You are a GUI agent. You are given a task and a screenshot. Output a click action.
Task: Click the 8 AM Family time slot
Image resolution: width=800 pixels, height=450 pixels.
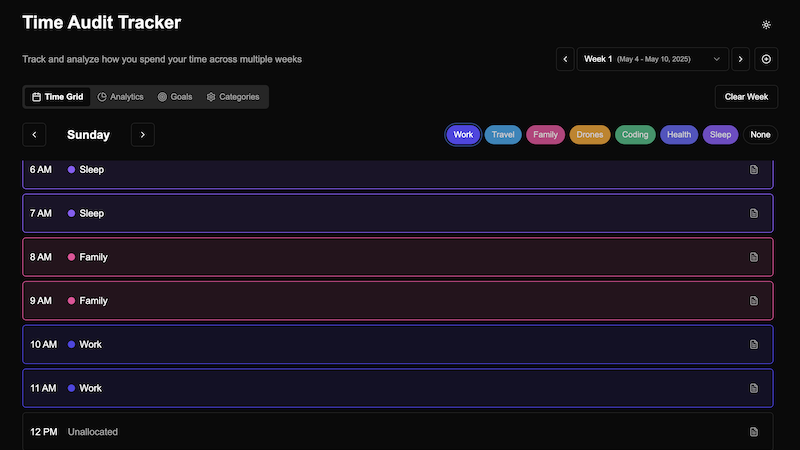click(x=398, y=257)
